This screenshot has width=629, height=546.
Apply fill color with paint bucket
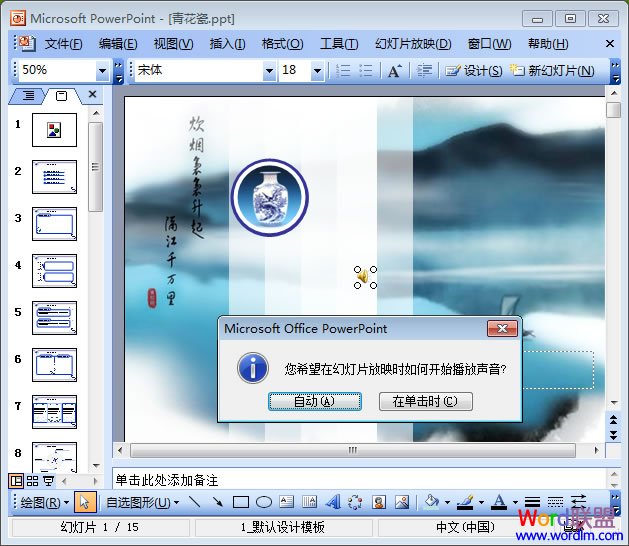coord(431,502)
